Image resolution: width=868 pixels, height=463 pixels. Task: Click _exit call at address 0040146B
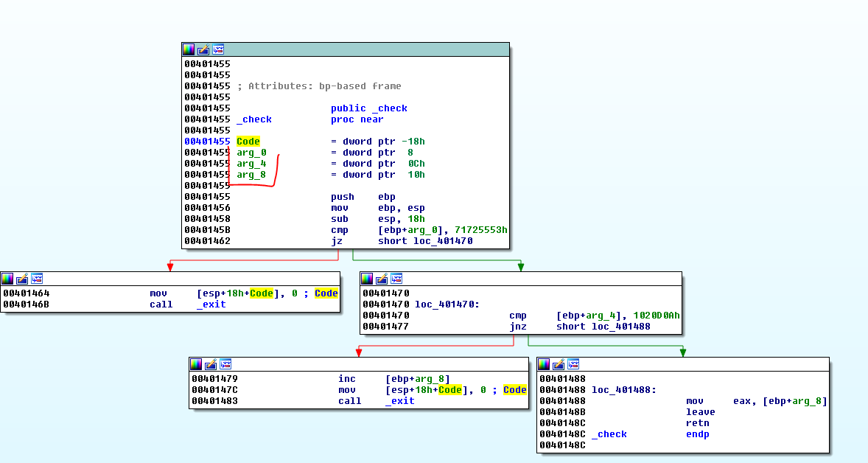(211, 304)
